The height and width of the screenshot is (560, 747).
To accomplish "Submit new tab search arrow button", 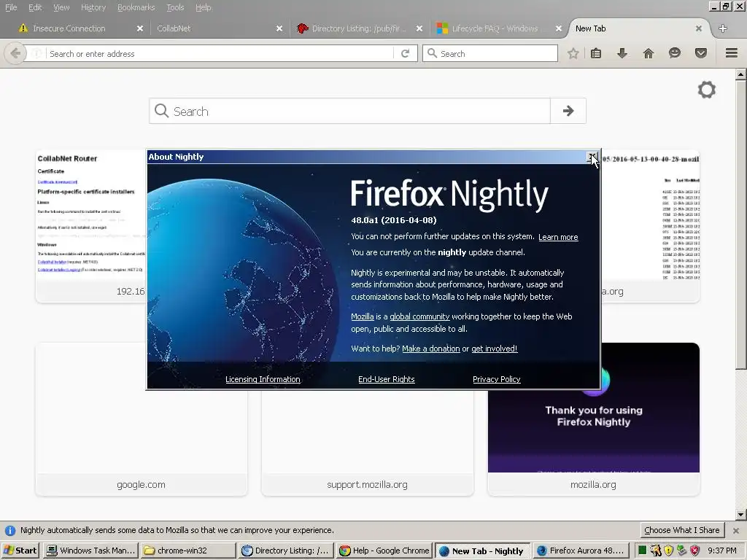I will [x=568, y=111].
